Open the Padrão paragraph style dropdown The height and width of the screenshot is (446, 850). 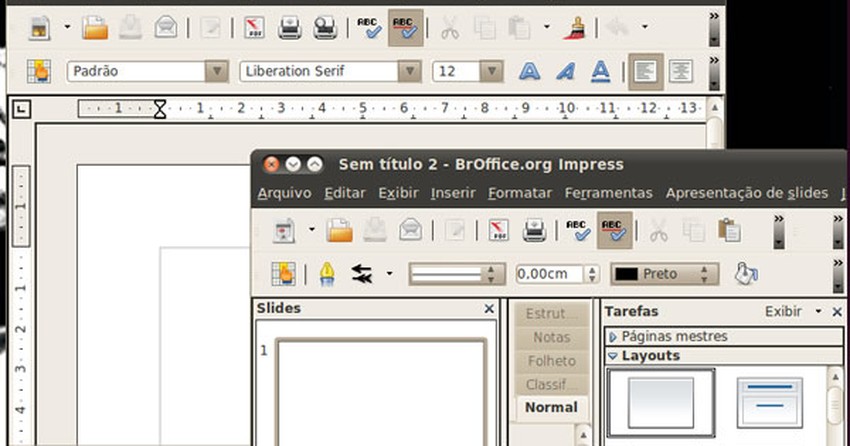click(216, 71)
